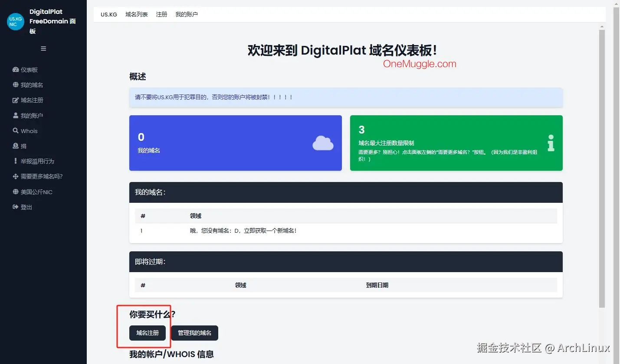
Task: Click US.KG in the top navigation
Action: 109,14
